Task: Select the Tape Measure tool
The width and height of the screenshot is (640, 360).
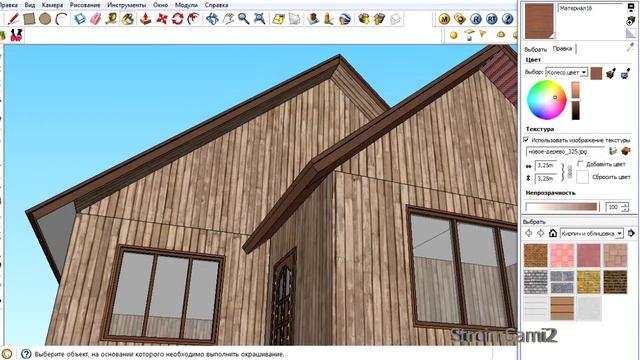Action: point(111,19)
